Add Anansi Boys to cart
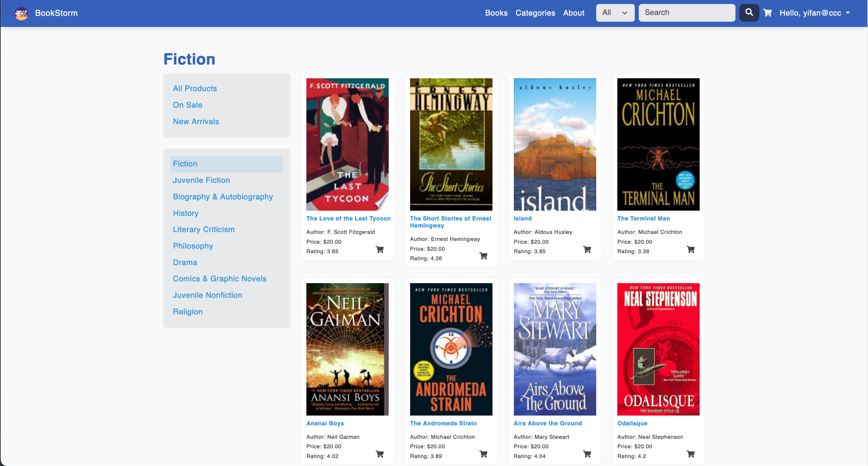868x466 pixels. 380,454
